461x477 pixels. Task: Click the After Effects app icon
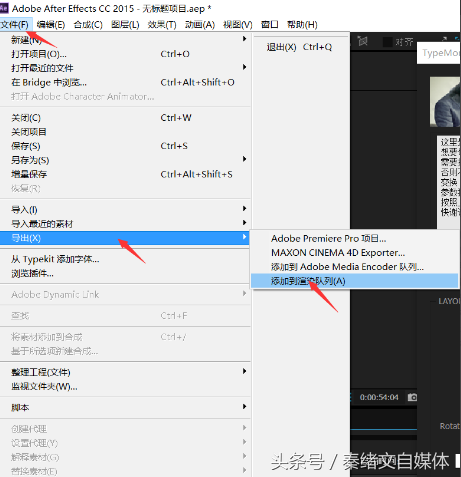coord(4,8)
